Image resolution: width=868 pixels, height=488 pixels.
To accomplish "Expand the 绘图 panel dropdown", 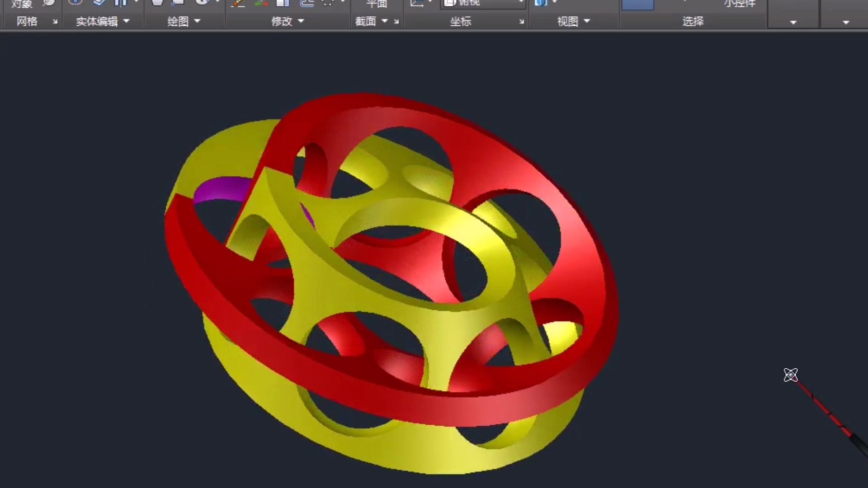I will (x=197, y=21).
